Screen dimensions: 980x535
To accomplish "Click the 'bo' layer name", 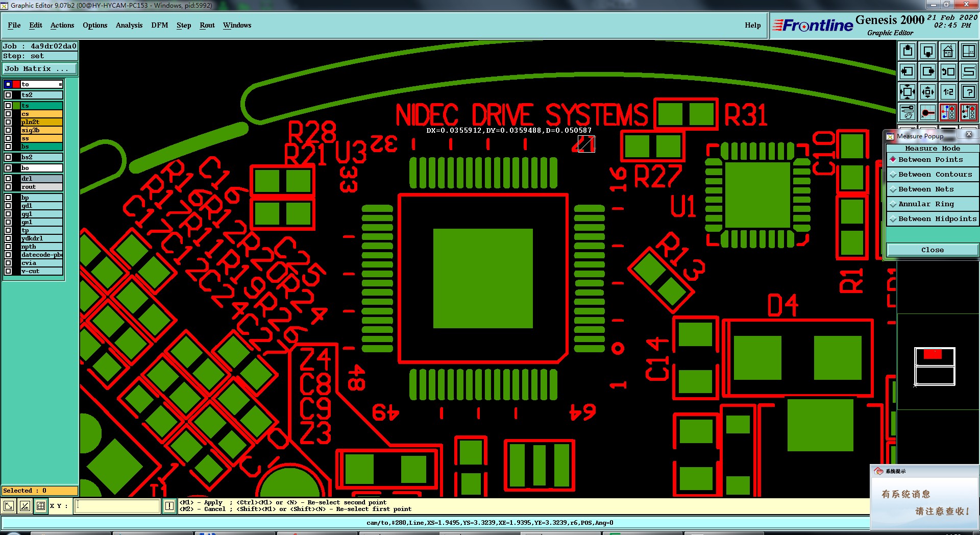I will tap(42, 168).
